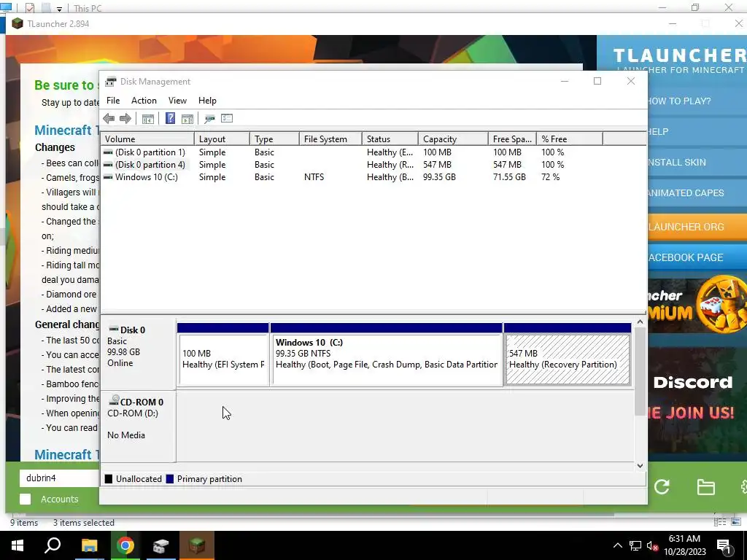The height and width of the screenshot is (560, 747).
Task: Click the Forward arrow in Disk Management toolbar
Action: 125,119
